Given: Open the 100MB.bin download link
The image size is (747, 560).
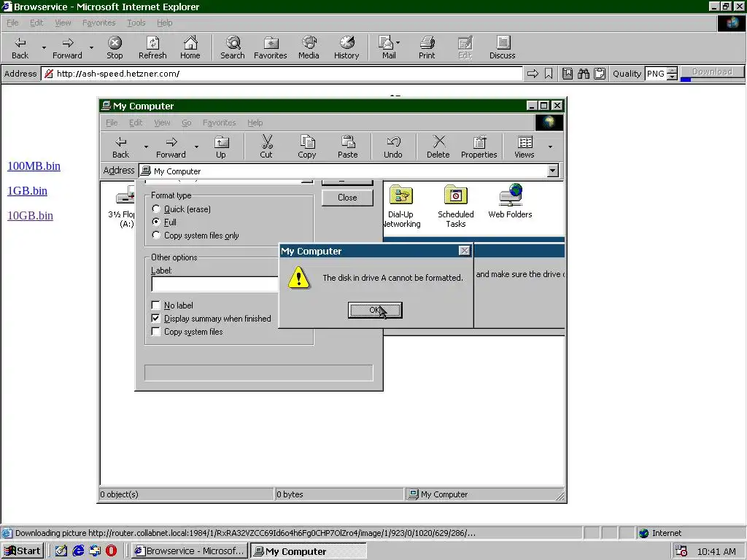Looking at the screenshot, I should click(34, 166).
